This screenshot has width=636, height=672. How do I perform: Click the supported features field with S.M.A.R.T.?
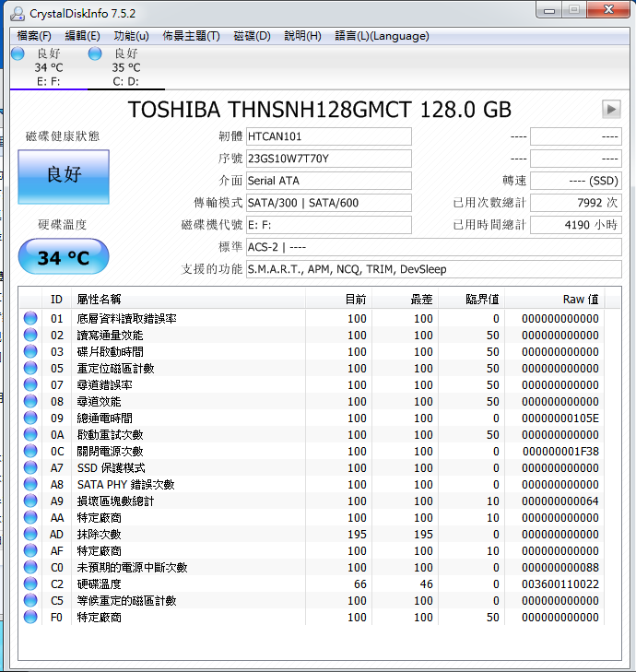click(x=434, y=269)
